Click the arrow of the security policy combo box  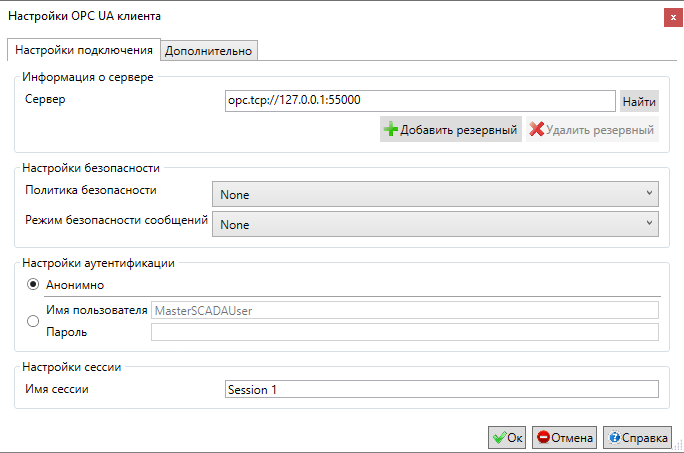(649, 193)
